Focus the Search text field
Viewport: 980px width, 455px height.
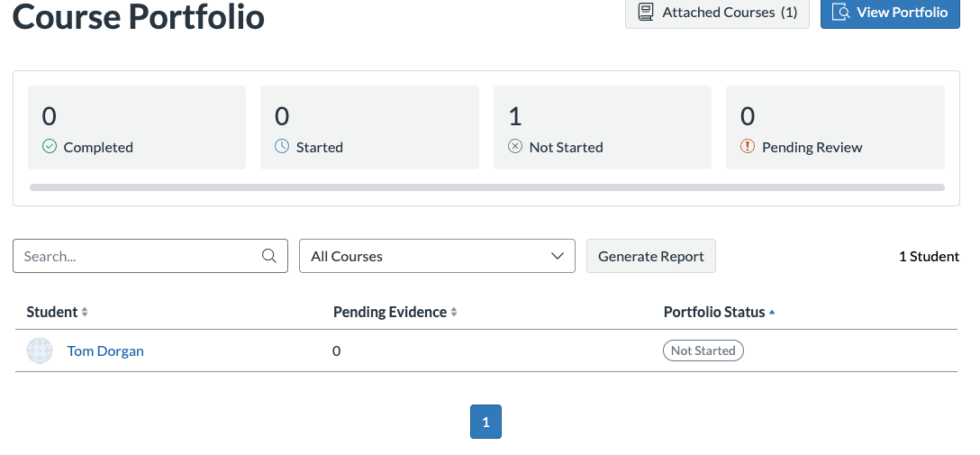(x=140, y=256)
